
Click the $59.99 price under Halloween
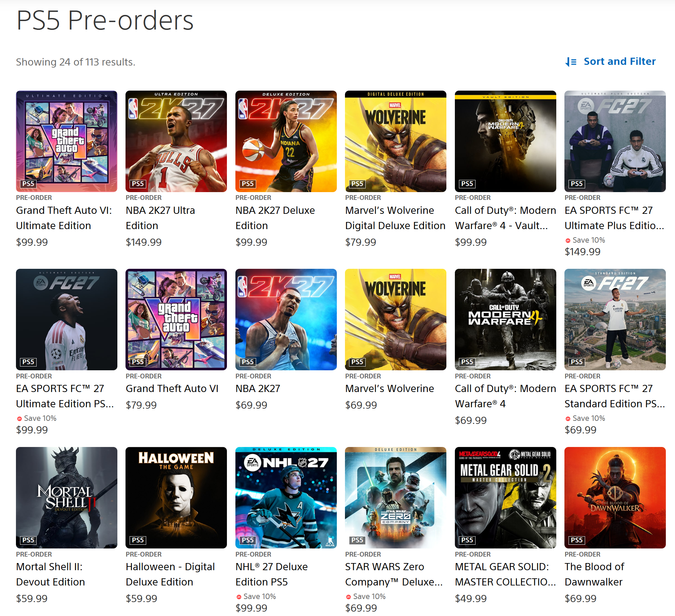click(x=141, y=599)
